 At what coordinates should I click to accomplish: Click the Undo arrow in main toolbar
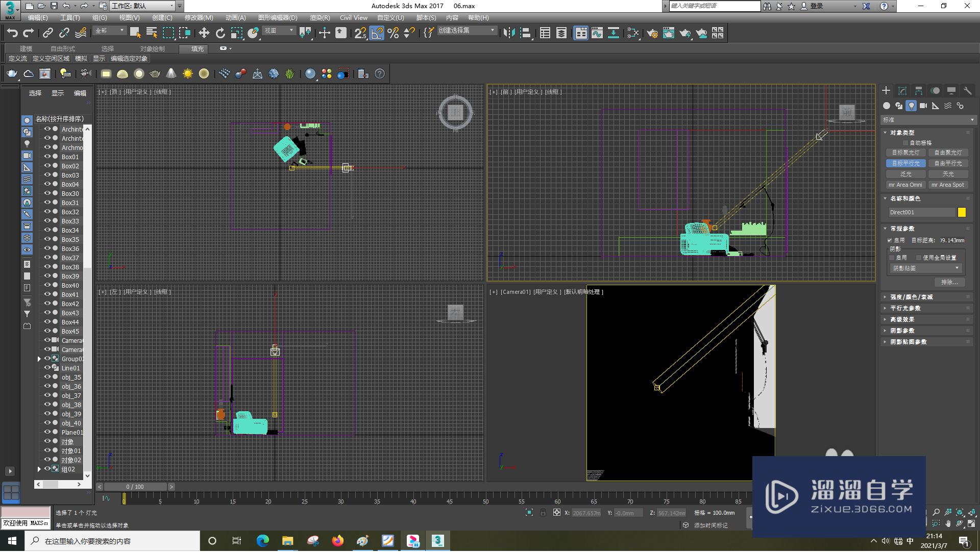pyautogui.click(x=12, y=33)
